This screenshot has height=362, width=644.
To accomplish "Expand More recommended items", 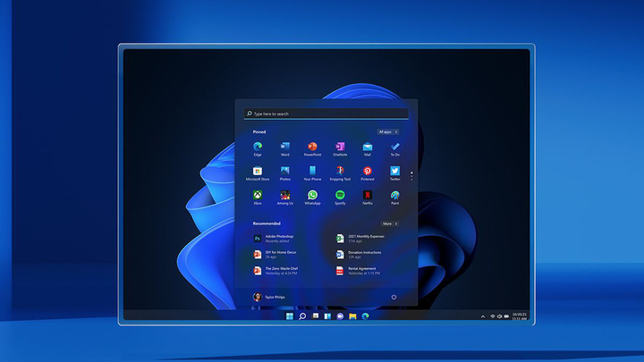I will click(390, 223).
